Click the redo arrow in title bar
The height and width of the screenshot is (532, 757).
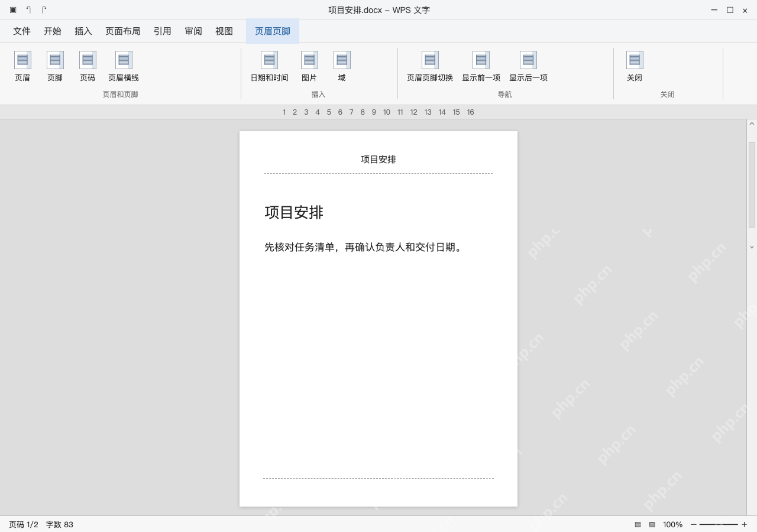(x=44, y=9)
